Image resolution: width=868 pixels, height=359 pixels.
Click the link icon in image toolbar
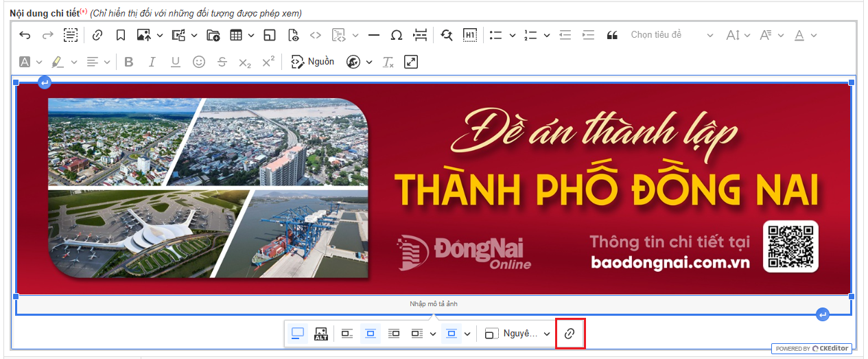click(570, 334)
